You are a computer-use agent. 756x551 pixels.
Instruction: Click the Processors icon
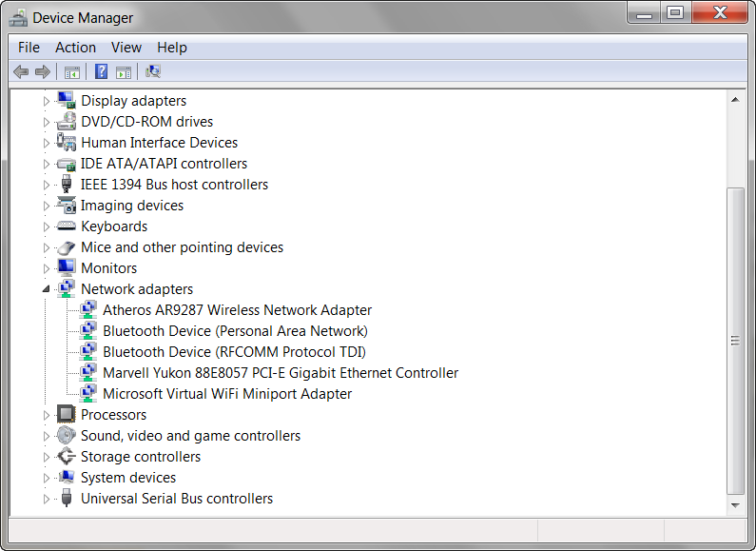[66, 414]
